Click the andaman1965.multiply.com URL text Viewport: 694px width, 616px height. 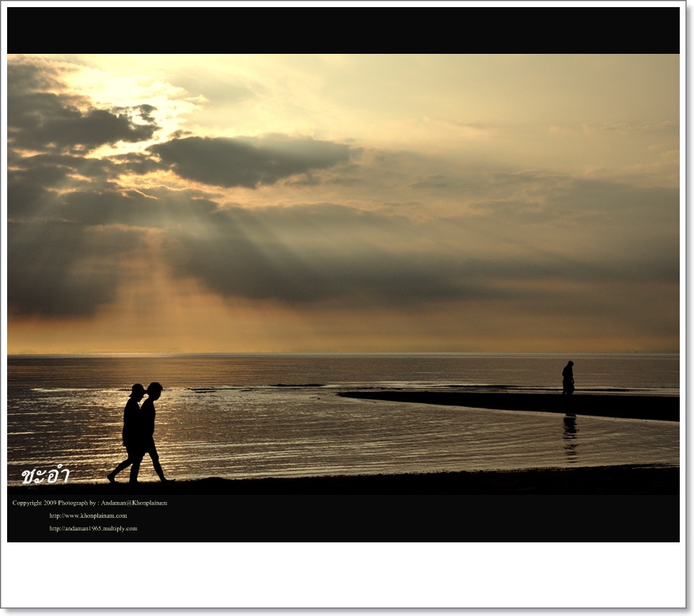pyautogui.click(x=93, y=528)
